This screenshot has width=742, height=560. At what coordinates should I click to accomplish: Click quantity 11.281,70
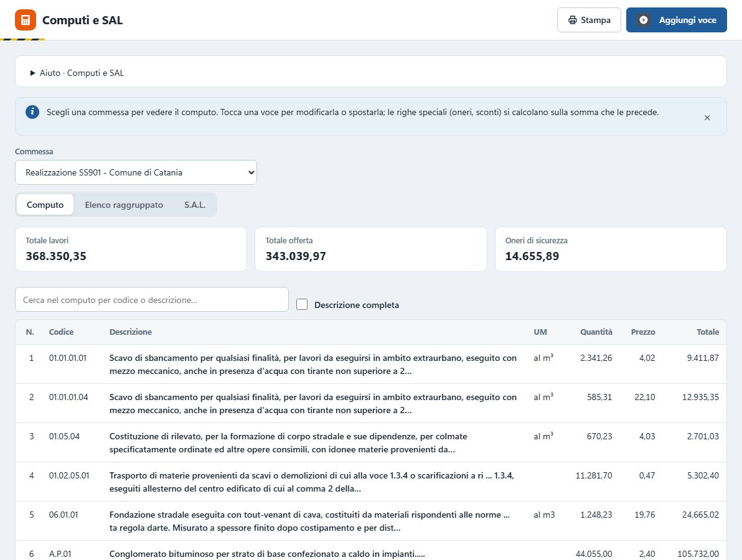[x=594, y=475]
